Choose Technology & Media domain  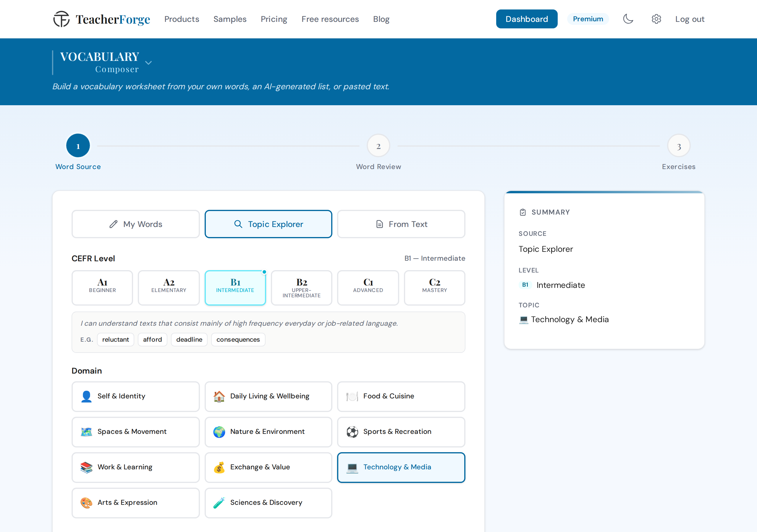coord(401,467)
